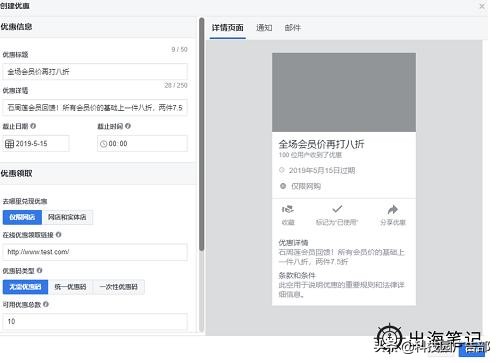This screenshot has height=363, width=500.
Task: Select the 网店和实体店 redemption option
Action: (67, 217)
